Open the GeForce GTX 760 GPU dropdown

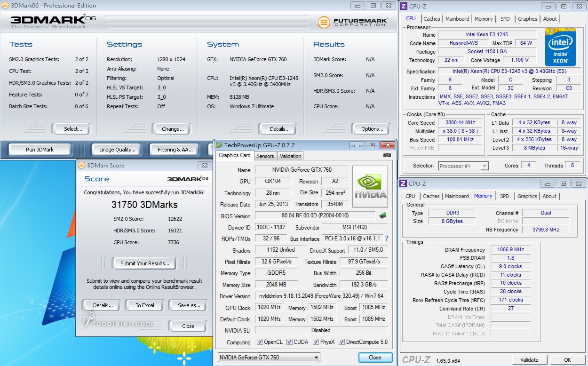point(269,358)
